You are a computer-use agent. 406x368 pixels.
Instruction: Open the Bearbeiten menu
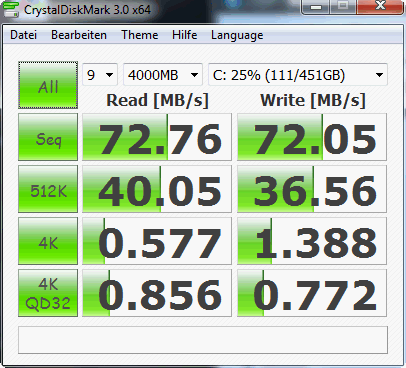pos(79,35)
